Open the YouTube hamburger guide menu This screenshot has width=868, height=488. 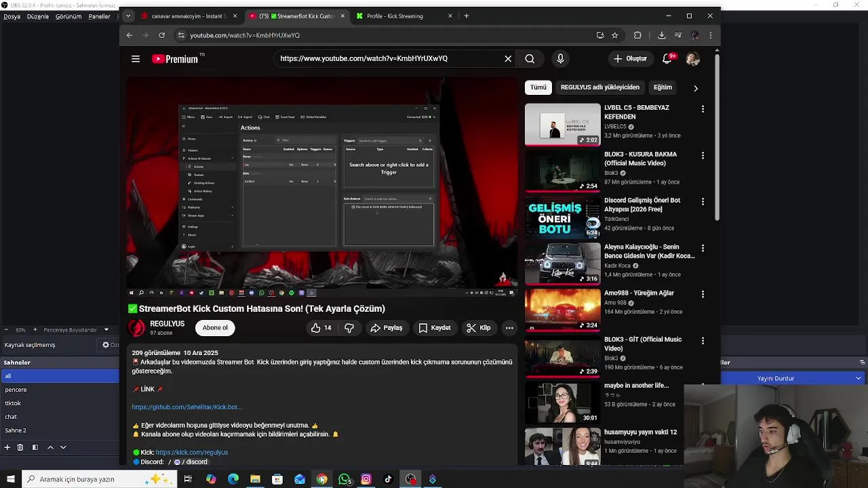click(136, 59)
